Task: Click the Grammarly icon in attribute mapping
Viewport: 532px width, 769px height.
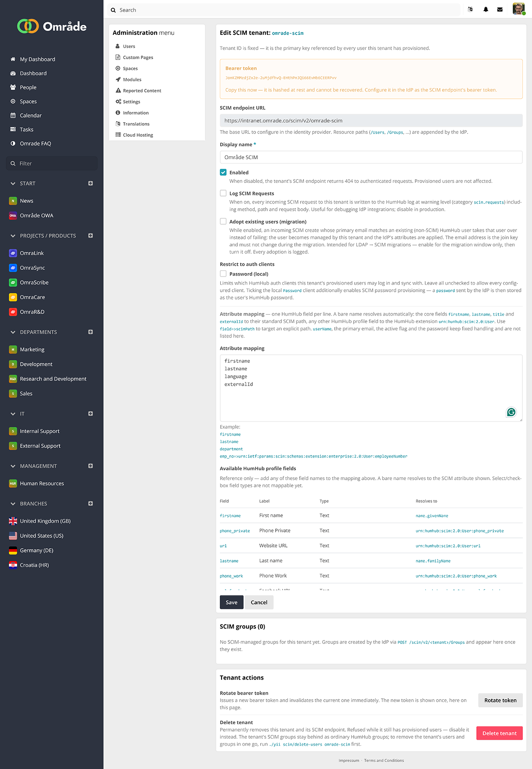Action: pos(511,412)
